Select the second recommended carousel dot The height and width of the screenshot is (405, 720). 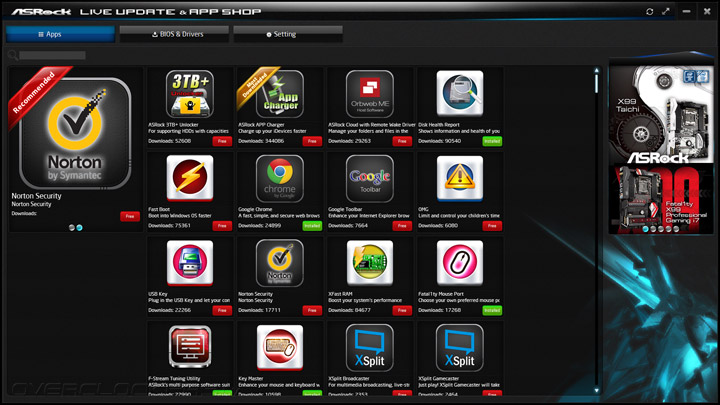click(x=79, y=228)
